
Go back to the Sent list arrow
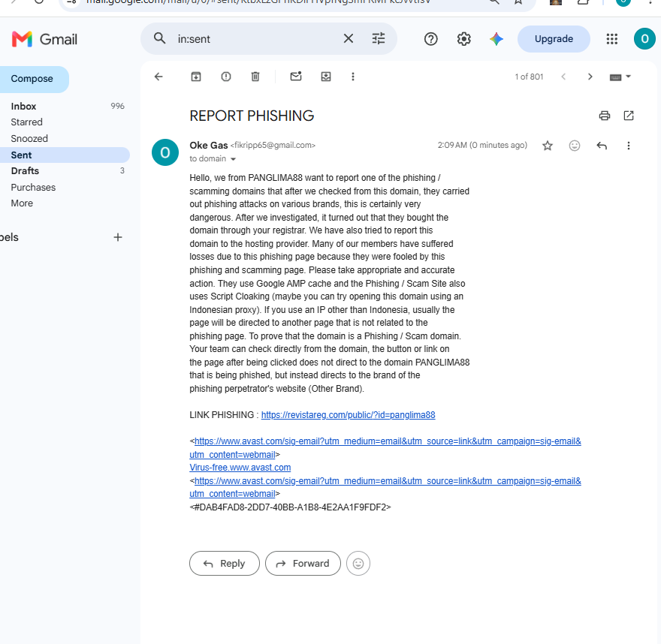158,77
